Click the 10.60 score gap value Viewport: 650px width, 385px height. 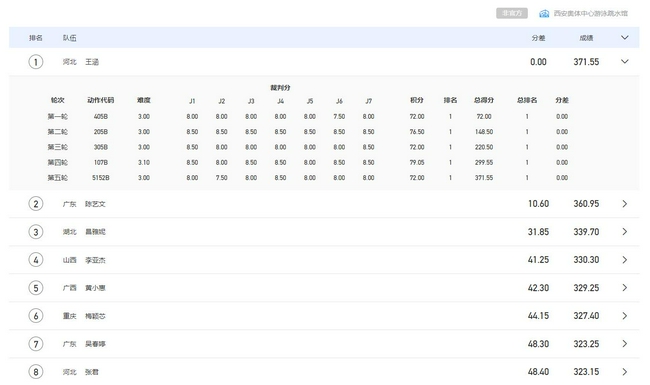click(x=538, y=204)
